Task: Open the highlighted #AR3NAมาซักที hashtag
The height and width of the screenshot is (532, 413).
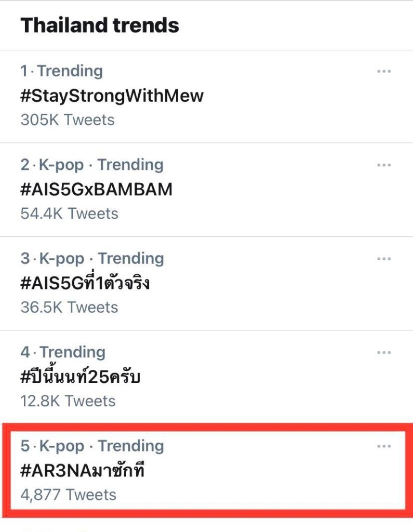Action: (83, 471)
